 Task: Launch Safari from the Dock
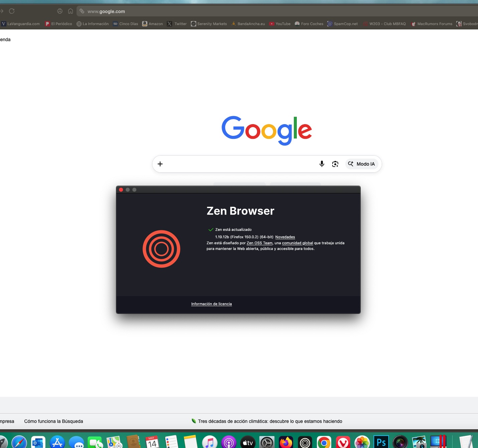pyautogui.click(x=19, y=442)
